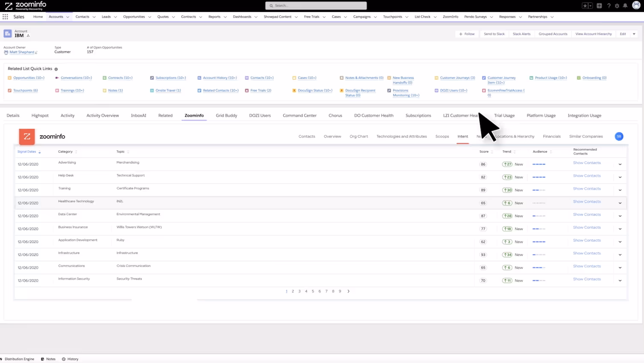This screenshot has height=363, width=644.
Task: Switch to the Details tab
Action: 13,115
